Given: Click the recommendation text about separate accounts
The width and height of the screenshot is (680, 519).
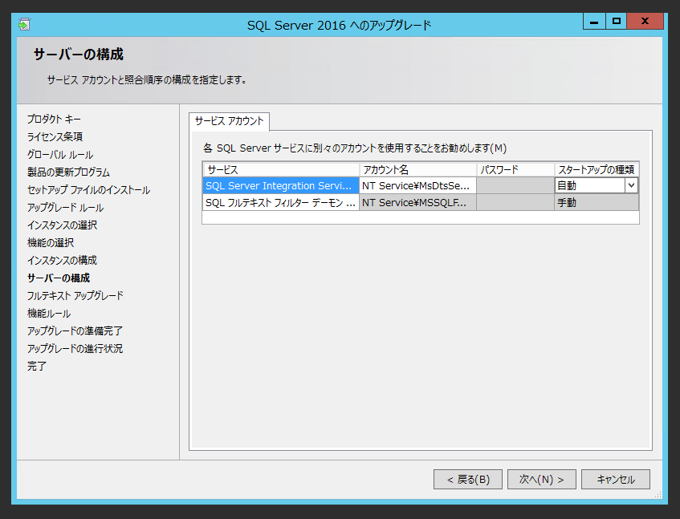Looking at the screenshot, I should click(355, 148).
